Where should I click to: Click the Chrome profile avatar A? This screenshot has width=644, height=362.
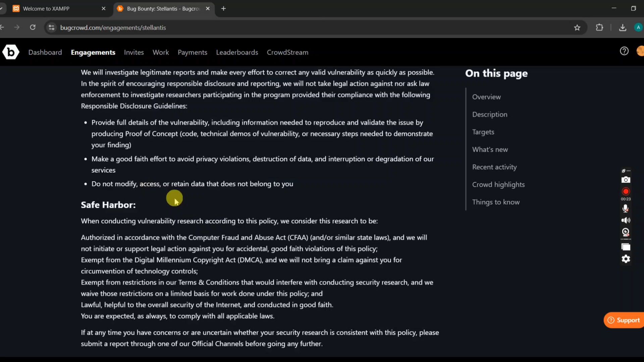(x=638, y=27)
